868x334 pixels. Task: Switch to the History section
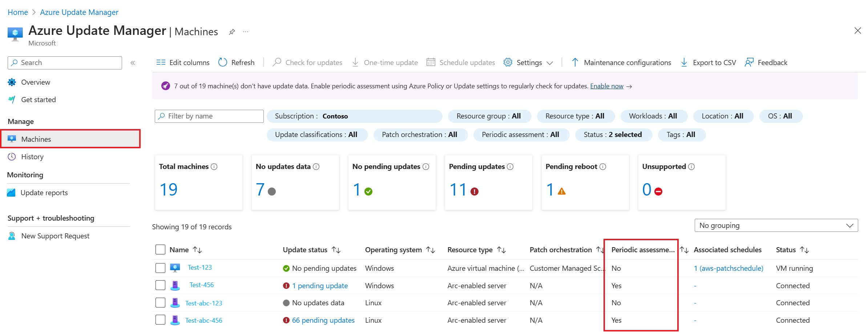[32, 157]
